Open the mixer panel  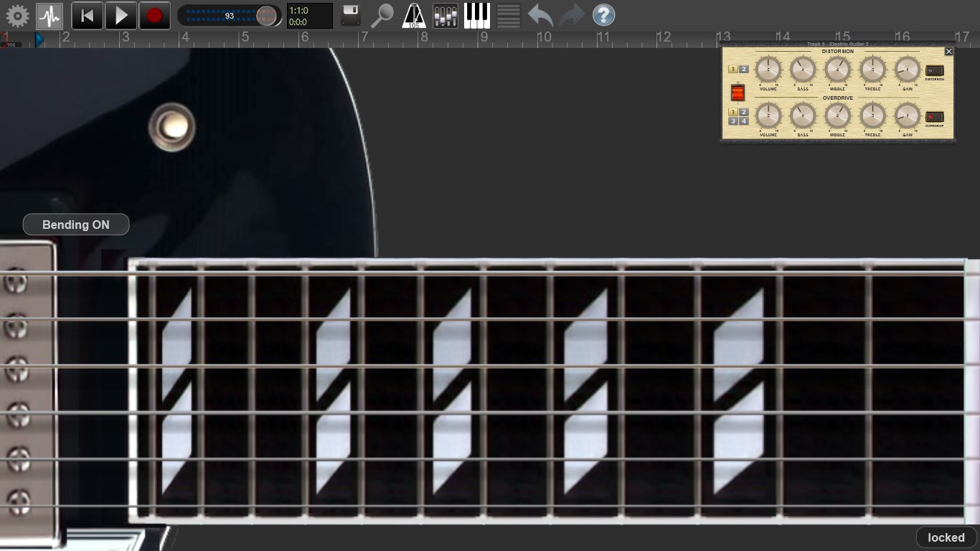coord(445,15)
